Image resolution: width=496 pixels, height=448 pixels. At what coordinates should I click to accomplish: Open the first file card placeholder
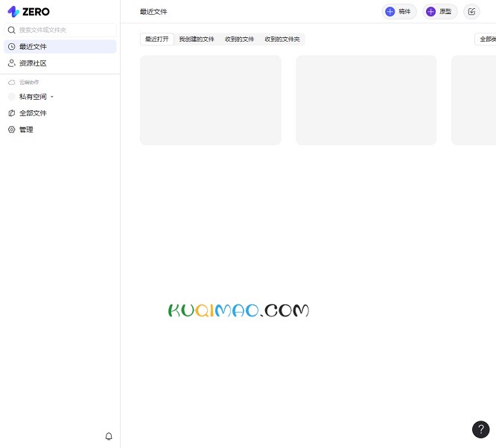[211, 100]
